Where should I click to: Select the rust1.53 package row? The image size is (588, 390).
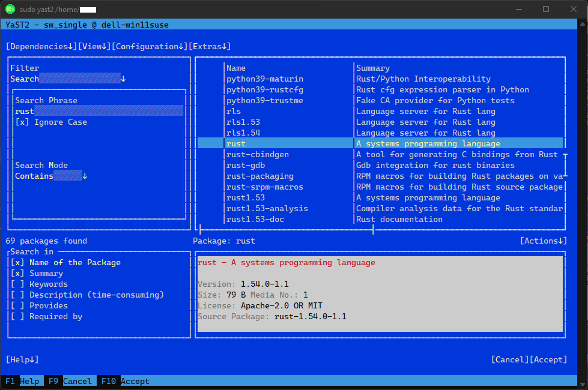click(380, 197)
